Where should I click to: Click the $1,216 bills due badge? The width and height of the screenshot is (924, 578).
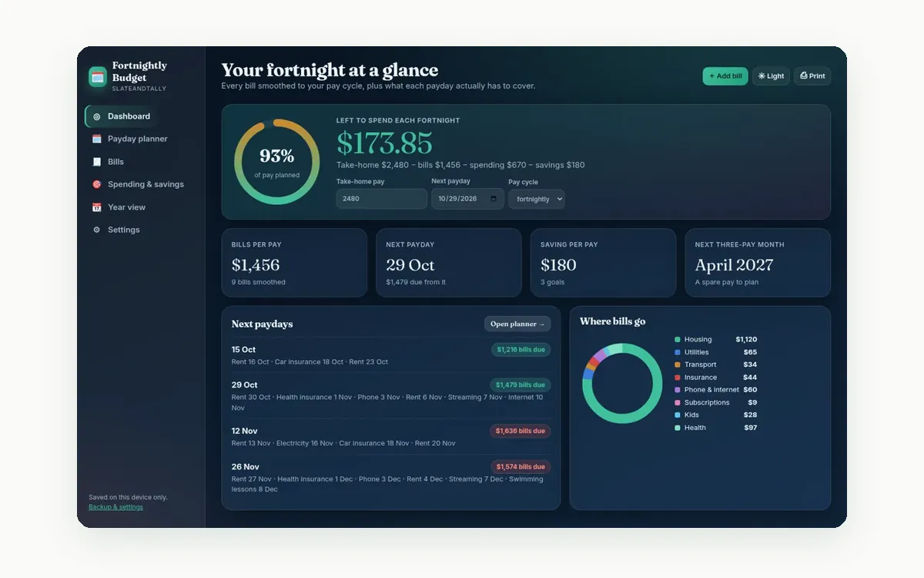[x=521, y=350]
